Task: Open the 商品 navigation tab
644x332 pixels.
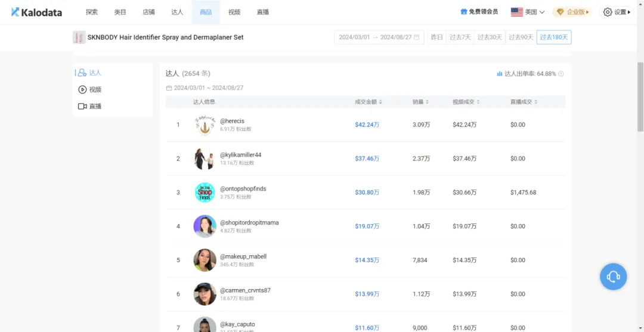Action: click(206, 13)
